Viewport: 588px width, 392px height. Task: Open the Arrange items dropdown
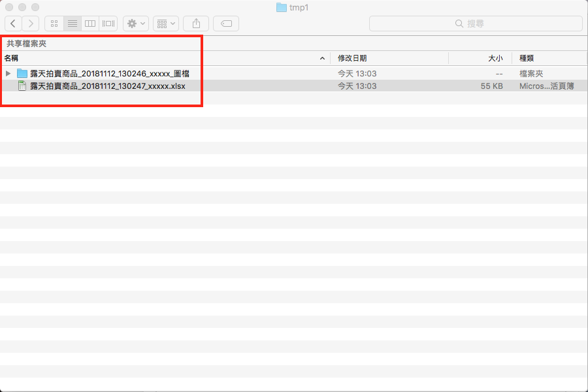[x=165, y=24]
